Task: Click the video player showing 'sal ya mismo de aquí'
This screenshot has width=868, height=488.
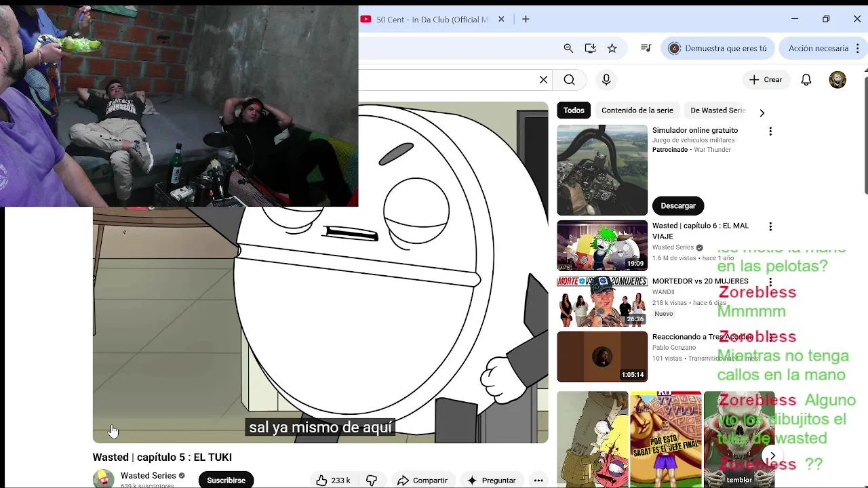Action: 320,272
